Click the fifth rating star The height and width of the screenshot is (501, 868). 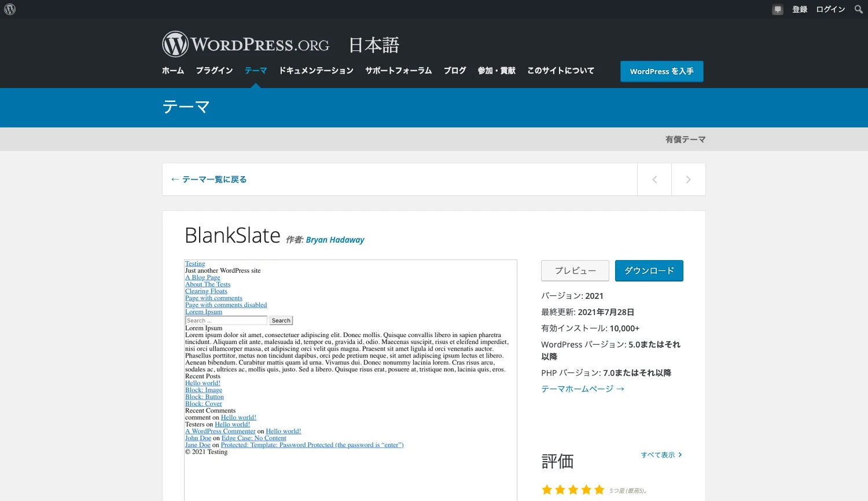(x=599, y=490)
